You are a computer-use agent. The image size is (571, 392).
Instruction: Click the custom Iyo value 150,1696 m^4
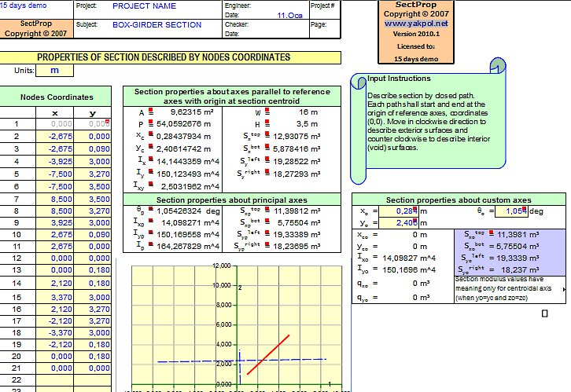409,269
